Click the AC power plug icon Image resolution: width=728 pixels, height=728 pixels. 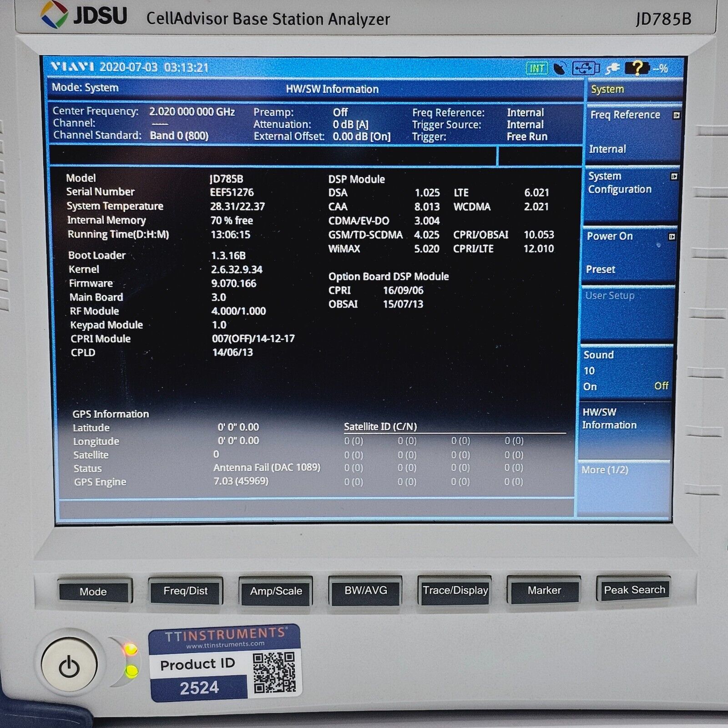pyautogui.click(x=612, y=68)
